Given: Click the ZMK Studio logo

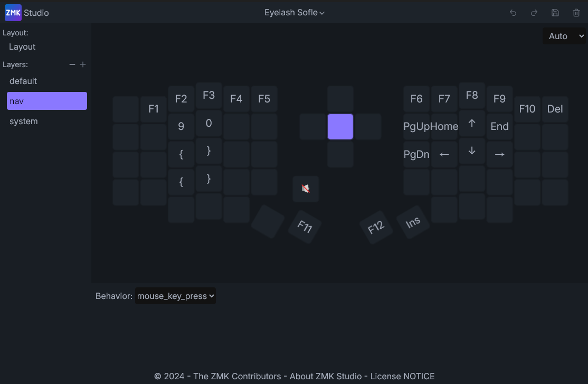Looking at the screenshot, I should coord(13,13).
